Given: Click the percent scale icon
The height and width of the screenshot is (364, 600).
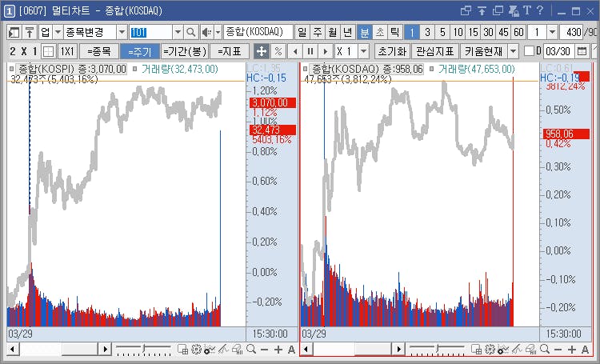Looking at the screenshot, I should (x=278, y=51).
